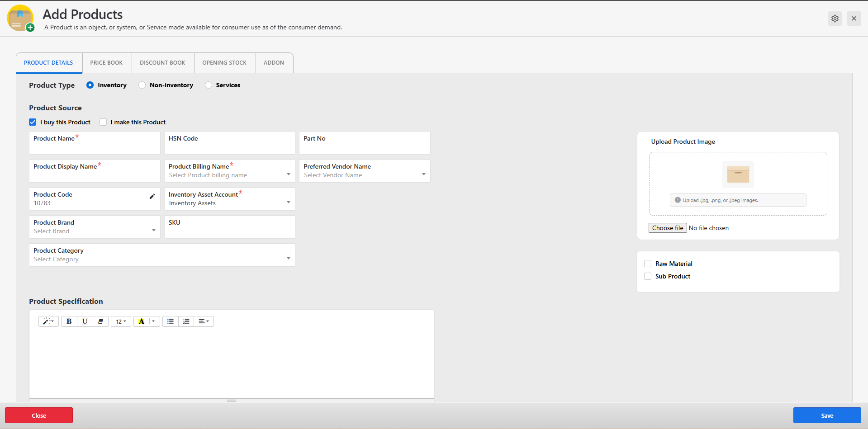868x429 pixels.
Task: Enable the 'I make this Product' checkbox
Action: 104,122
